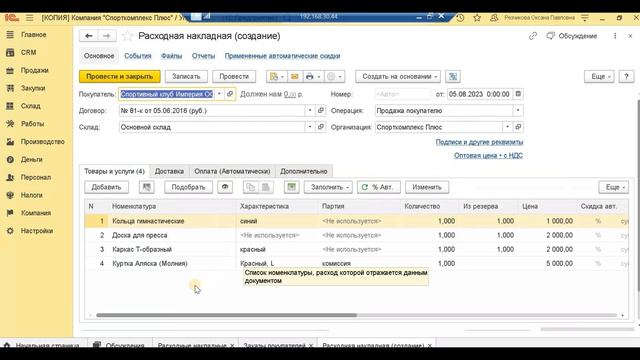Open Производство section
The image size is (640, 360).
(x=42, y=142)
